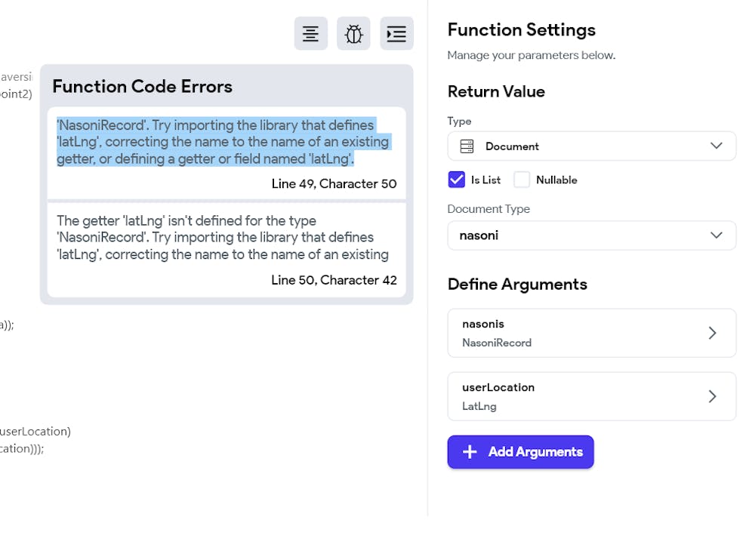This screenshot has width=755, height=560.
Task: Open the bug error checker icon
Action: (353, 33)
